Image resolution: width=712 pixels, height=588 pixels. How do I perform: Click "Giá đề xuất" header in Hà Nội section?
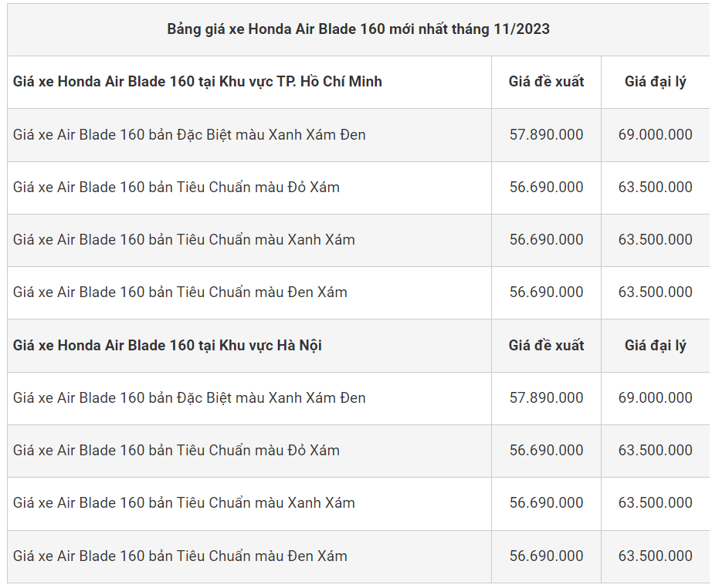tap(546, 346)
